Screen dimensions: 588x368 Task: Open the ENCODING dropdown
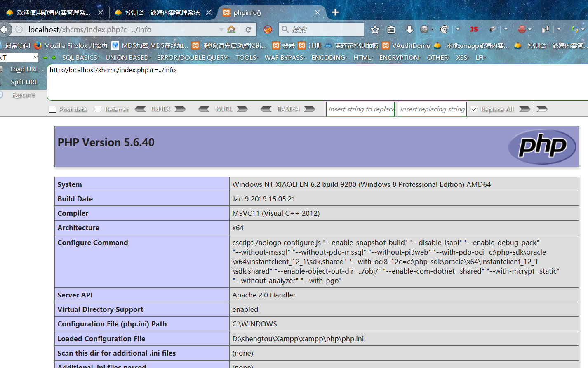329,57
